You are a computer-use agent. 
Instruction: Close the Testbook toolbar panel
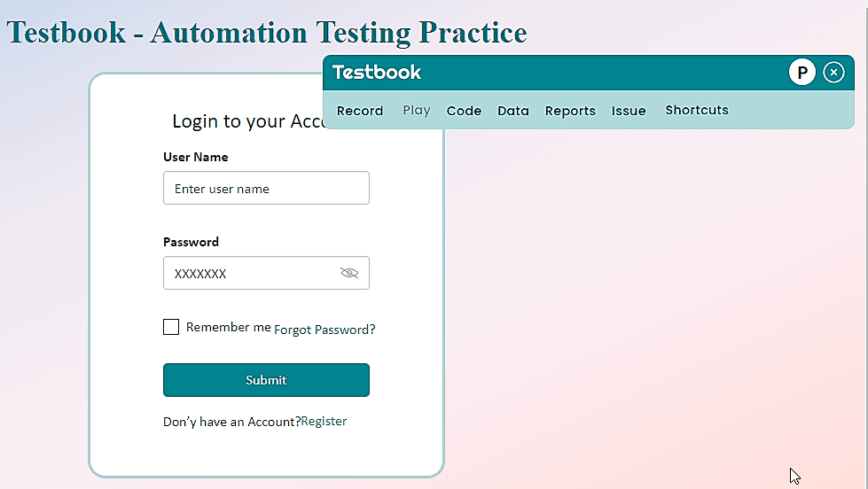point(833,73)
